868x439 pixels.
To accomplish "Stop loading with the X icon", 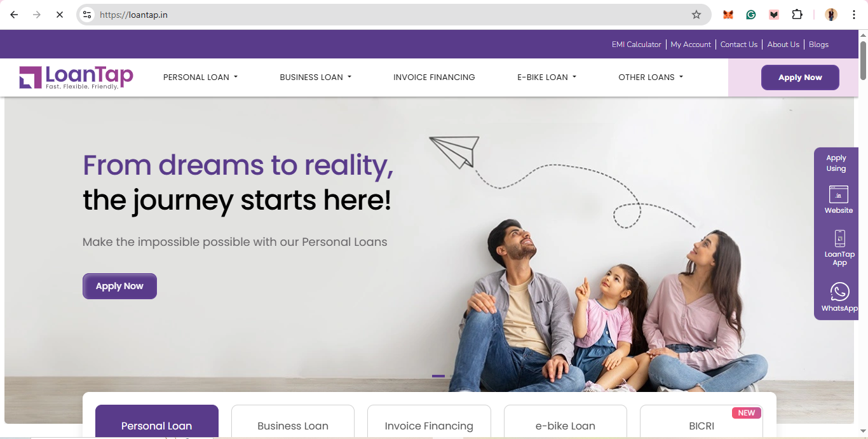I will 60,15.
